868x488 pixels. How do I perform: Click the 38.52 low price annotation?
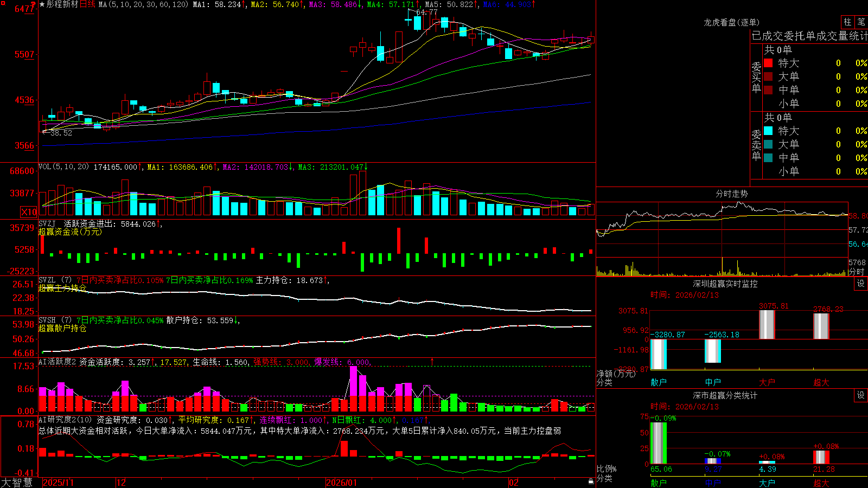coord(61,132)
